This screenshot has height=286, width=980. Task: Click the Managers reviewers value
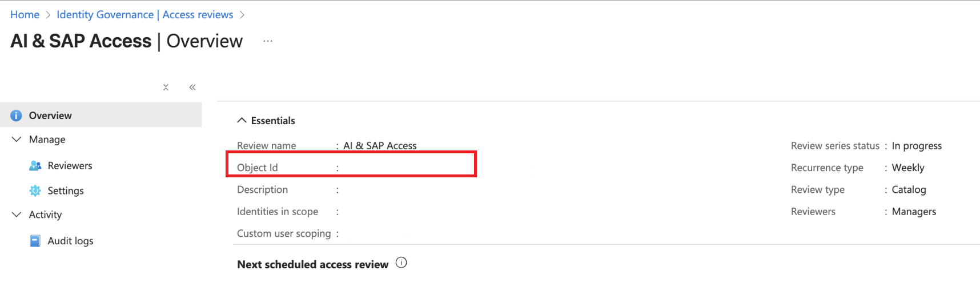914,212
